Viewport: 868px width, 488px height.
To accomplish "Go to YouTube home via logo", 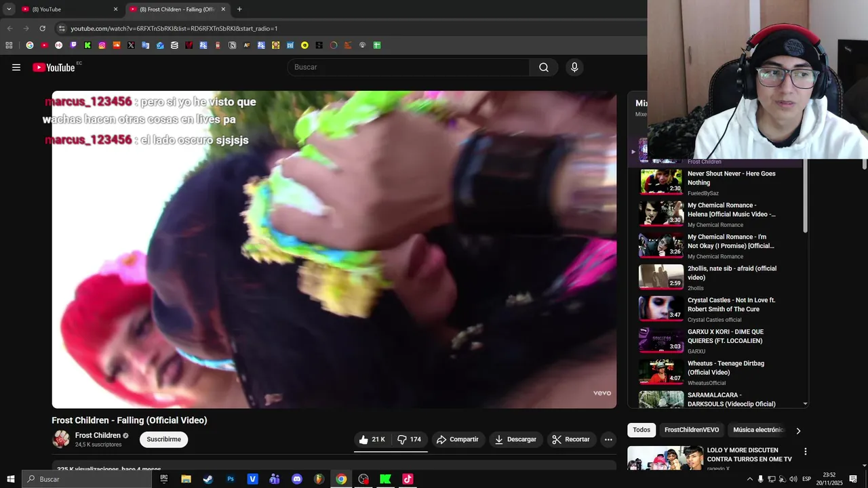I will 54,67.
